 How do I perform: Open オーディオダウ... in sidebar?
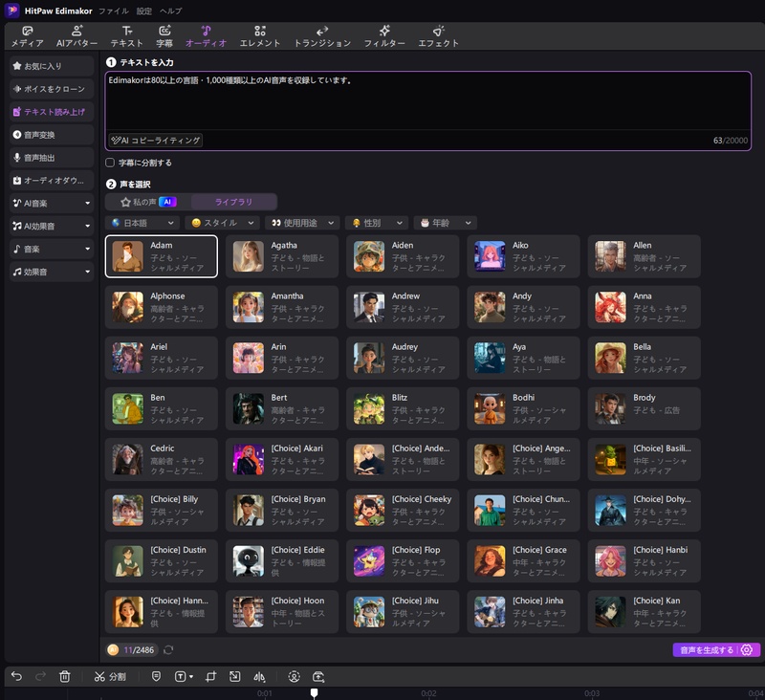(x=52, y=181)
